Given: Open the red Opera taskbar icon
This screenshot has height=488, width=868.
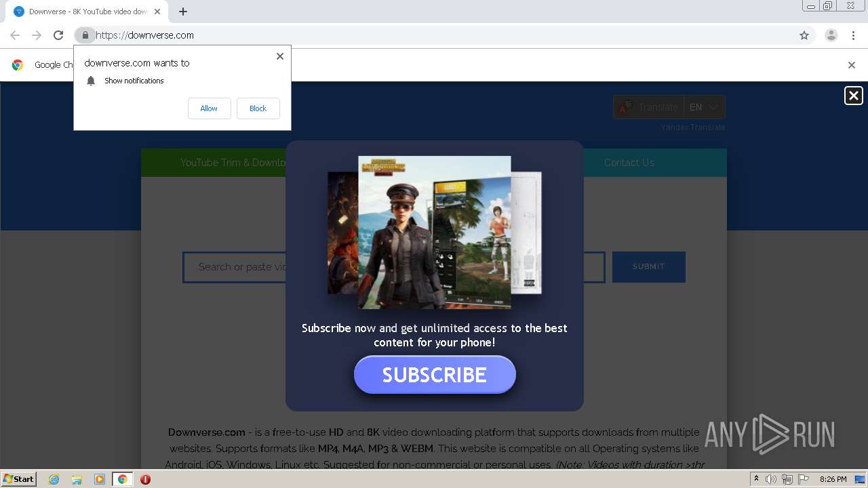Looking at the screenshot, I should [x=145, y=479].
